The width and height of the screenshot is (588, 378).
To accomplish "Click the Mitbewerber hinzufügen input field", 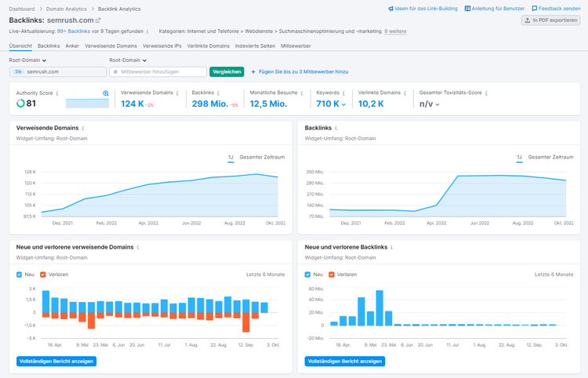I will [x=158, y=71].
